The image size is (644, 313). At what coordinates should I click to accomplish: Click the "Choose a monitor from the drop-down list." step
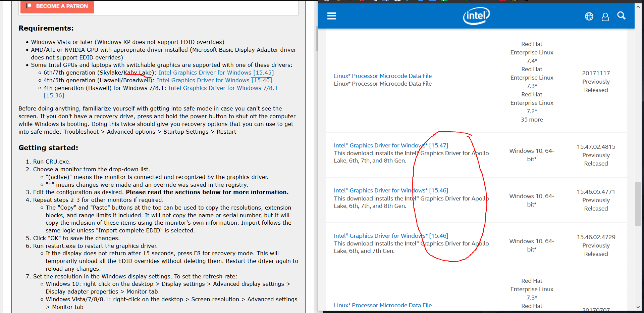(92, 169)
